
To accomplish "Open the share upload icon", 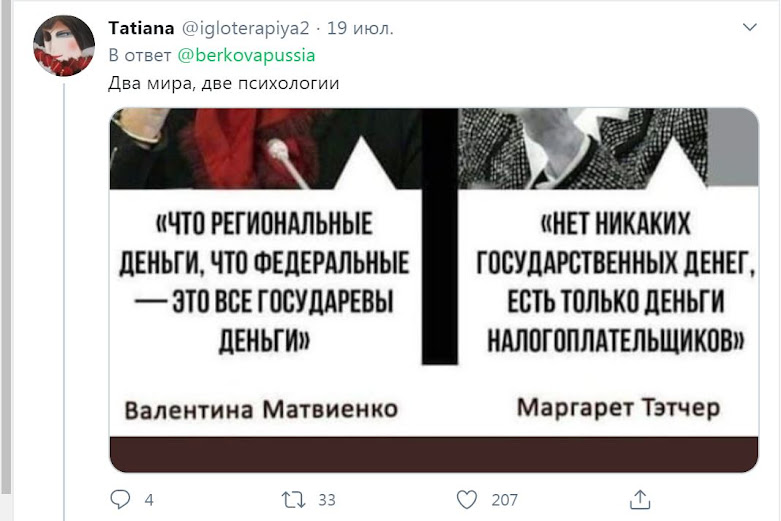I will [640, 500].
